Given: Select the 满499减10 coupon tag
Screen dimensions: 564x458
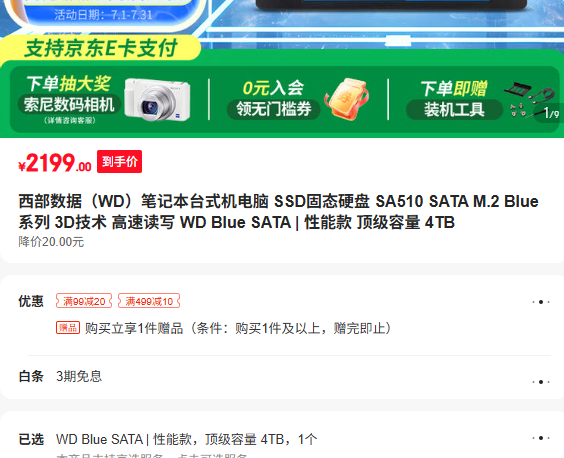Looking at the screenshot, I should tap(149, 301).
